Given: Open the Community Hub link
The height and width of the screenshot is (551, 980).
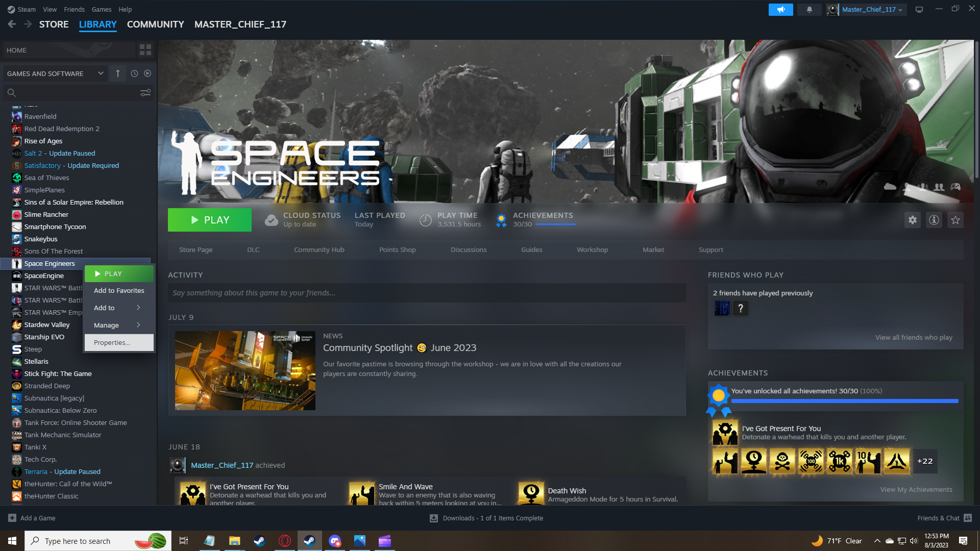Looking at the screenshot, I should (319, 249).
